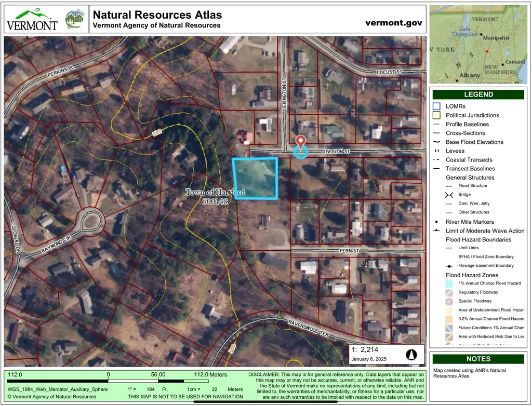
Task: Click the Flowage Easement Boundary symbol
Action: 449,266
